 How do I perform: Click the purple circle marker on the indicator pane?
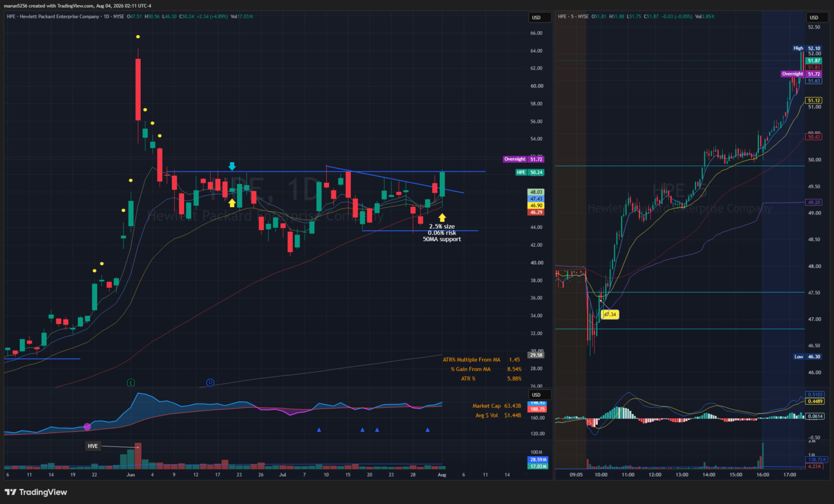click(87, 427)
